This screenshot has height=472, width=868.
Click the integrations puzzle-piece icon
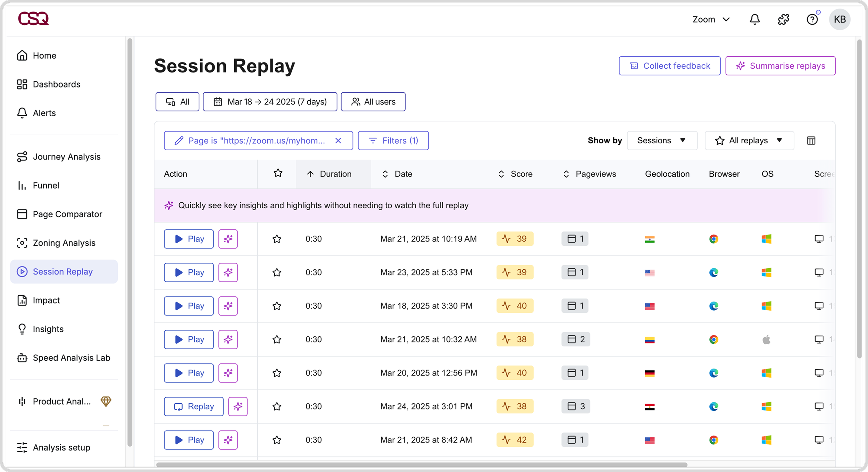pos(783,19)
